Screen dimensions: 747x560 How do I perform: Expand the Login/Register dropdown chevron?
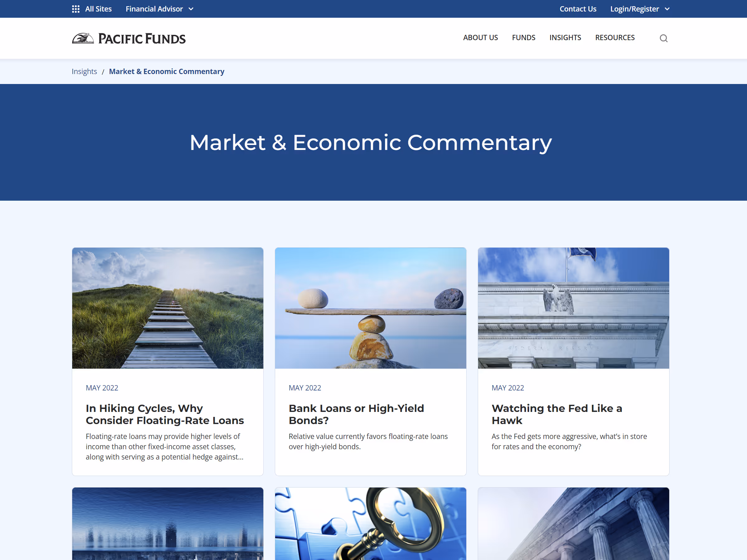(x=667, y=9)
